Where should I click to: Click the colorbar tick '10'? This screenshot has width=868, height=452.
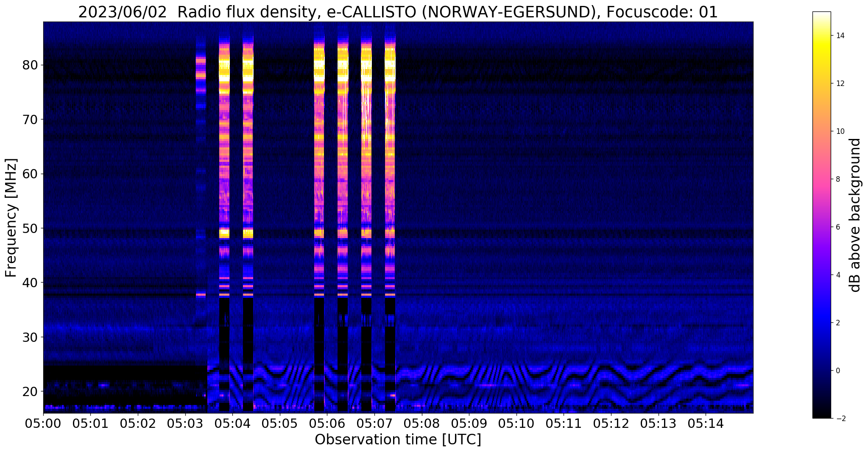840,131
